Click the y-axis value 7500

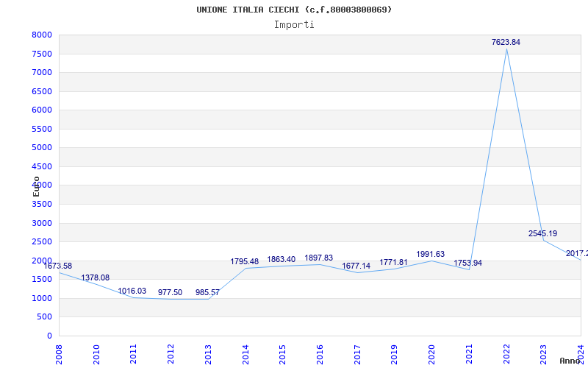click(x=42, y=54)
